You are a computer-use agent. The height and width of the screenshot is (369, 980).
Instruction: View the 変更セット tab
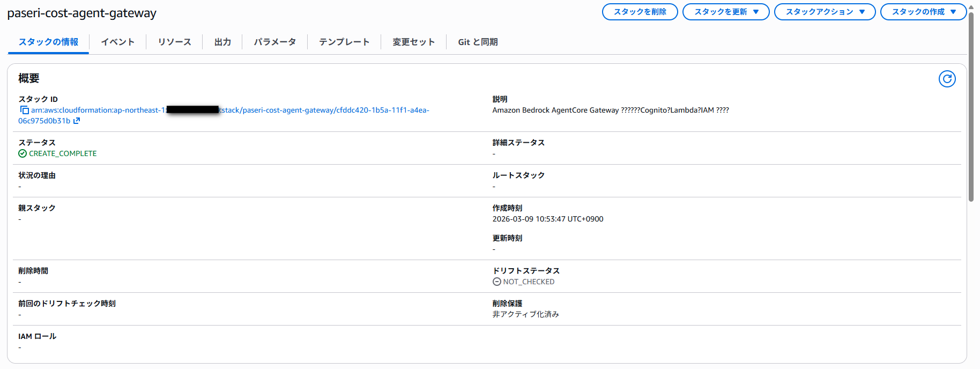coord(413,42)
